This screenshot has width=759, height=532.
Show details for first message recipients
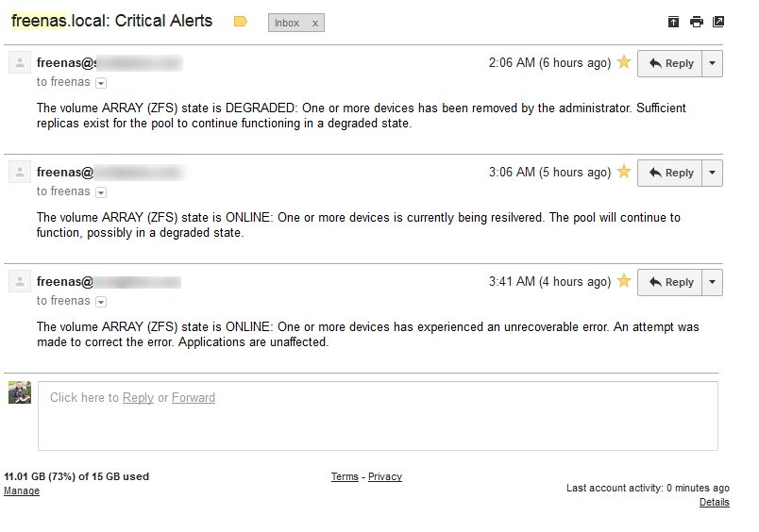coord(101,83)
